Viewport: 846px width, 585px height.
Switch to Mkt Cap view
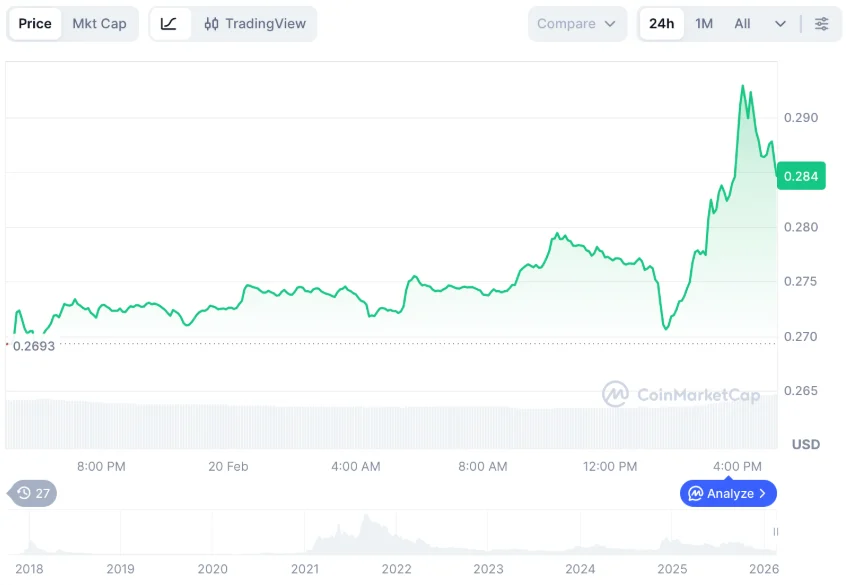tap(99, 23)
